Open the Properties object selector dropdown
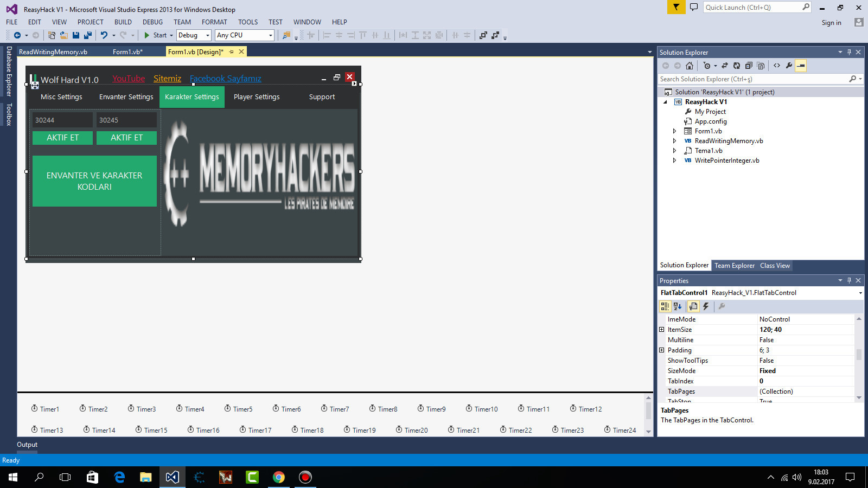This screenshot has height=488, width=868. 860,293
